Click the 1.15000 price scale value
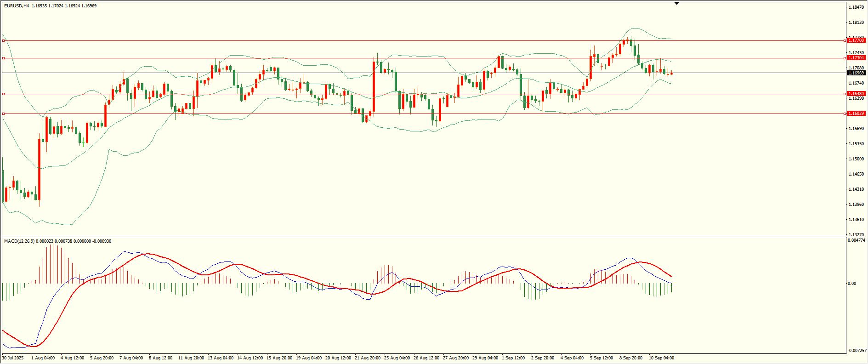Viewport: 868px width, 364px height. pos(856,159)
